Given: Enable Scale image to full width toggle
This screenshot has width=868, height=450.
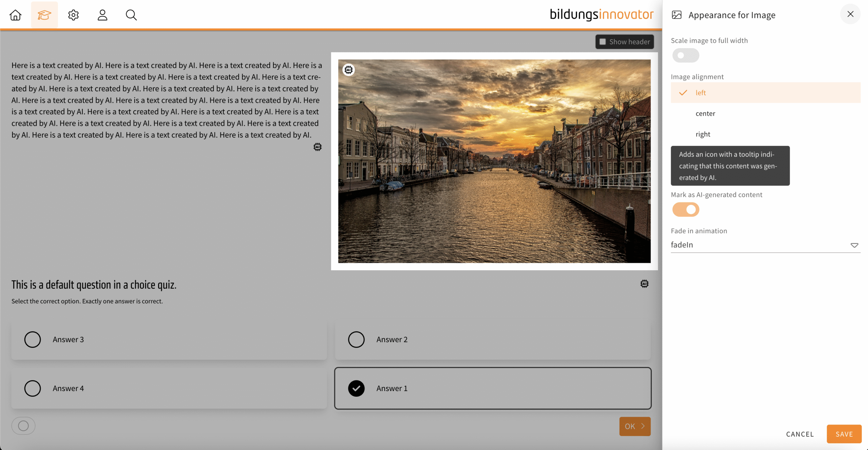Looking at the screenshot, I should click(686, 55).
